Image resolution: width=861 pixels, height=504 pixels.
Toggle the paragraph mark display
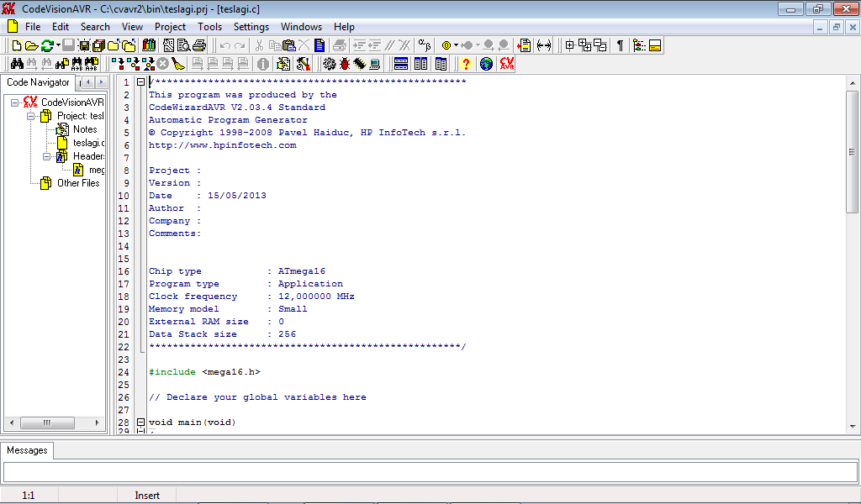coord(620,45)
